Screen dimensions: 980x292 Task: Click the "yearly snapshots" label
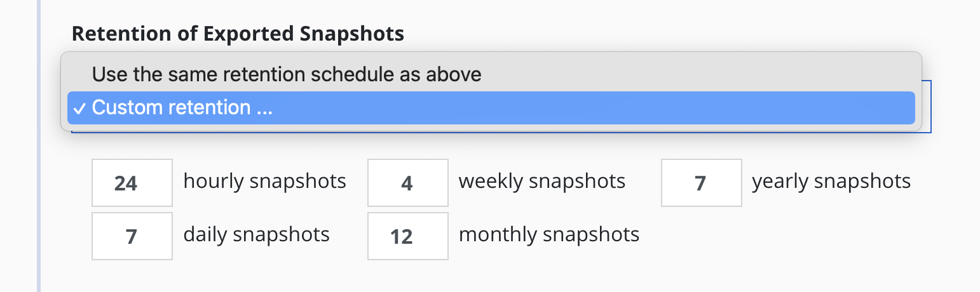click(831, 182)
